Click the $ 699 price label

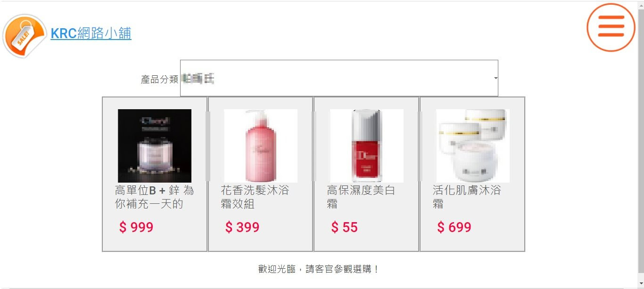[454, 227]
